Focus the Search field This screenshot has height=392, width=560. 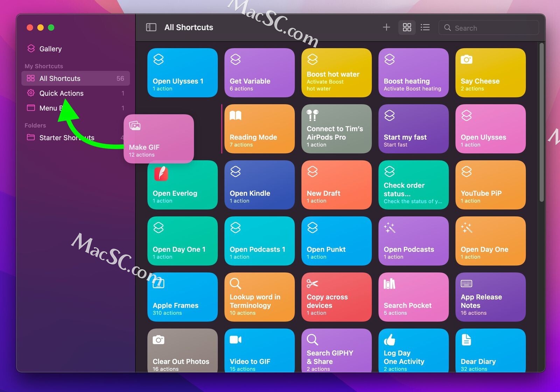click(x=489, y=28)
